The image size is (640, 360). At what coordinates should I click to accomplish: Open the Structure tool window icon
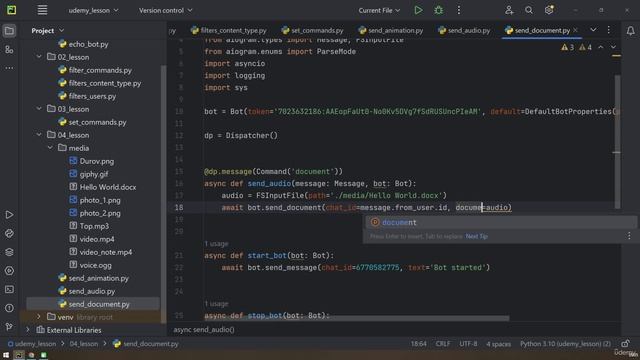click(x=9, y=50)
